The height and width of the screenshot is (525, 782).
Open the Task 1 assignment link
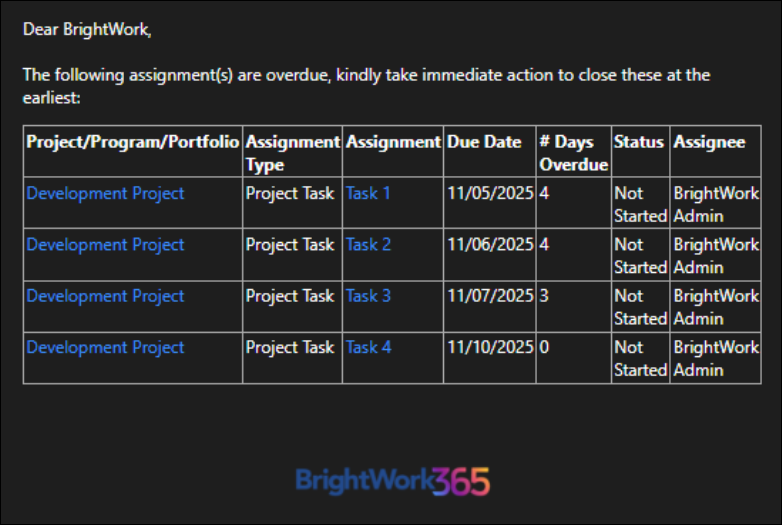[368, 193]
